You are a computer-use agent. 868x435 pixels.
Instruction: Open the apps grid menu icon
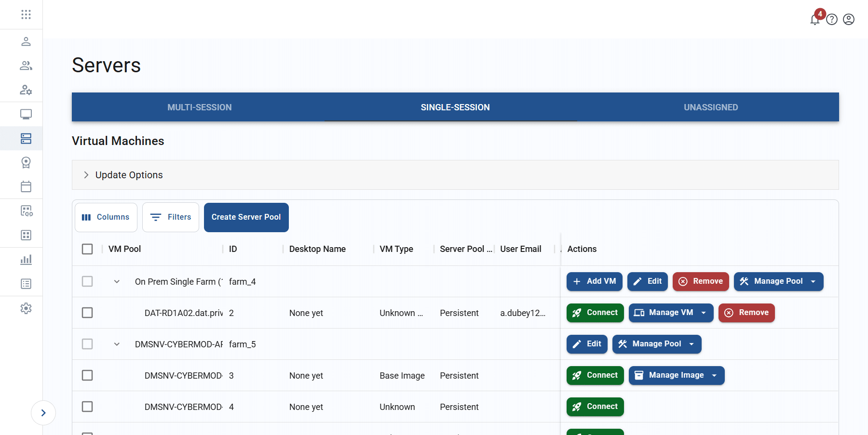(x=26, y=14)
